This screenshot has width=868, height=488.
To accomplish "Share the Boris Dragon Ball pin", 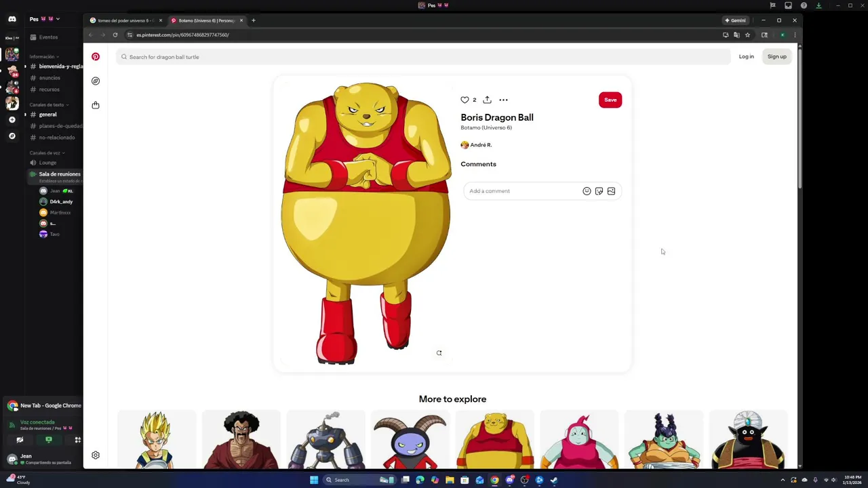I will point(487,100).
